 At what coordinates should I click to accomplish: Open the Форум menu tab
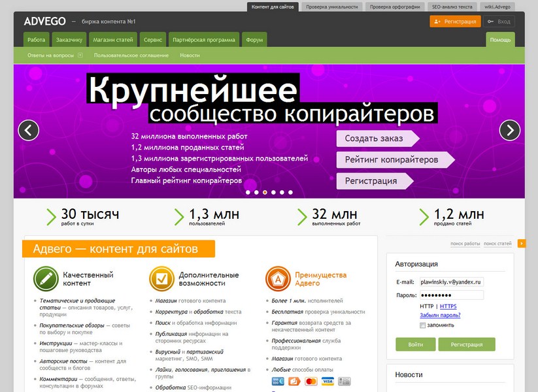254,39
